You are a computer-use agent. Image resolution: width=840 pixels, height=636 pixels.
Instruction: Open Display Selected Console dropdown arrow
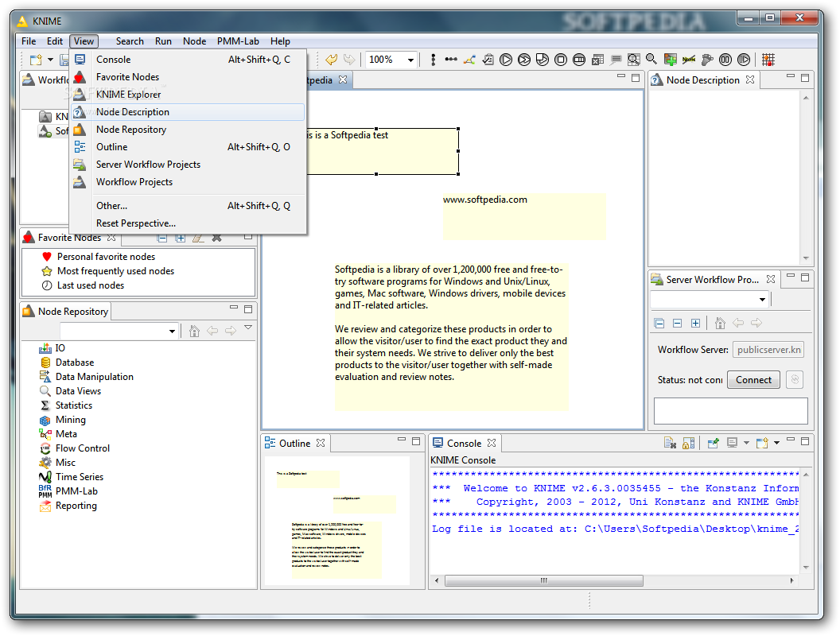746,443
